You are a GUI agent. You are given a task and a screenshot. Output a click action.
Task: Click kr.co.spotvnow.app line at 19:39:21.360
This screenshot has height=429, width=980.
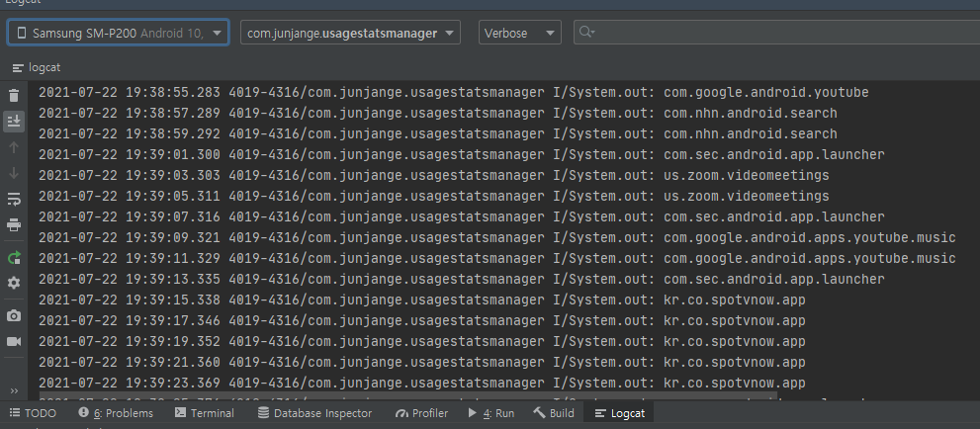(x=422, y=362)
